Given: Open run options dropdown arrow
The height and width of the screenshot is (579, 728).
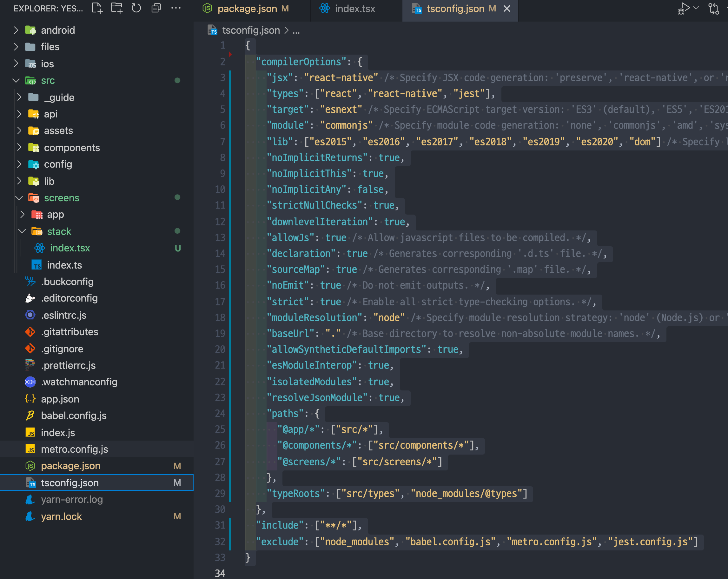Looking at the screenshot, I should tap(696, 8).
